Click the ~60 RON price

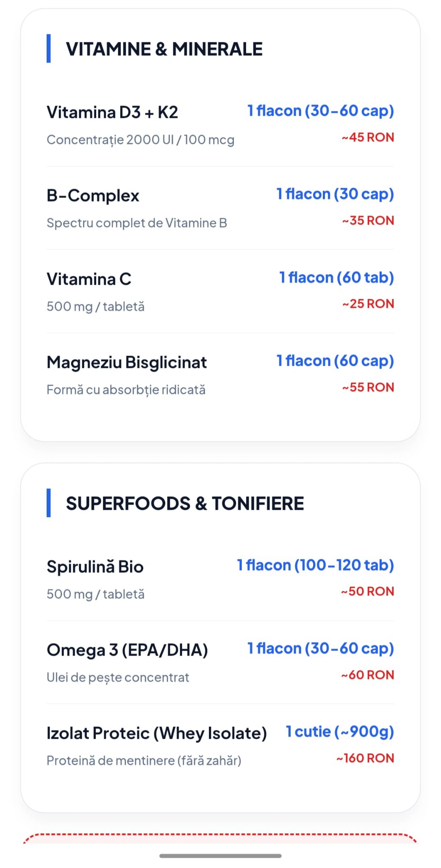tap(367, 675)
